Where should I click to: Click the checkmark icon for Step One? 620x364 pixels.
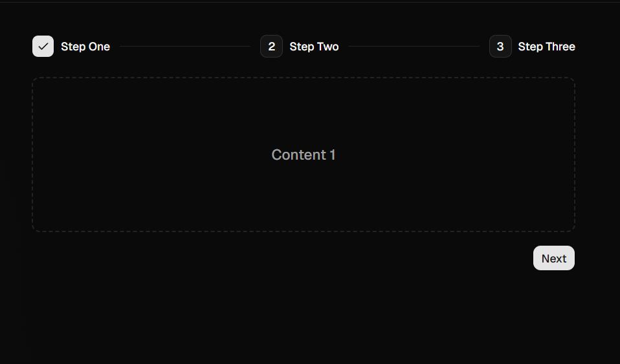43,47
